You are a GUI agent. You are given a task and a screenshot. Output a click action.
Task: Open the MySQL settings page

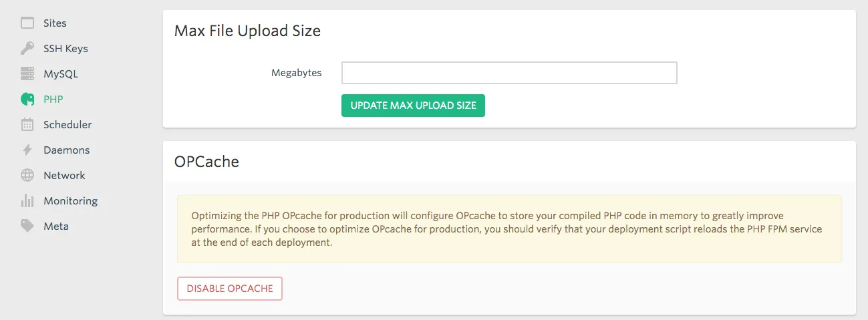point(61,74)
